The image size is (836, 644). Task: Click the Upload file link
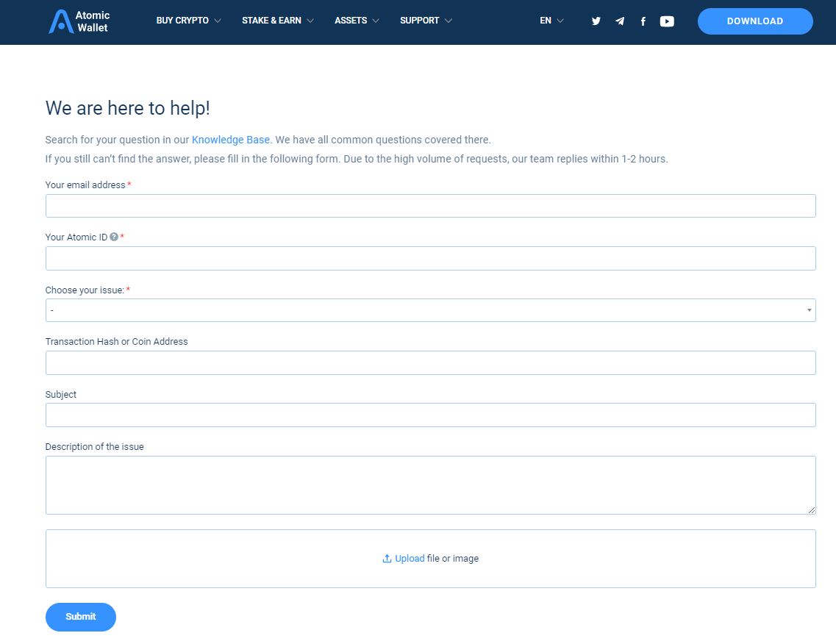tap(410, 559)
